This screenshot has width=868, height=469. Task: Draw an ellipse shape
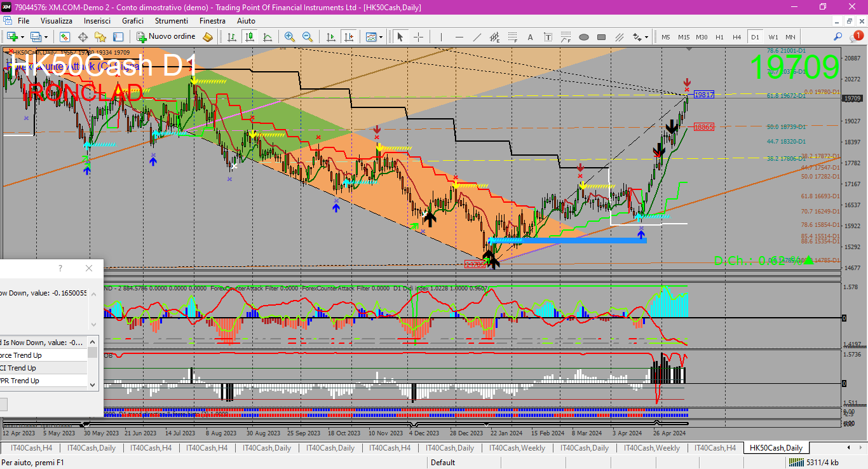click(x=583, y=37)
